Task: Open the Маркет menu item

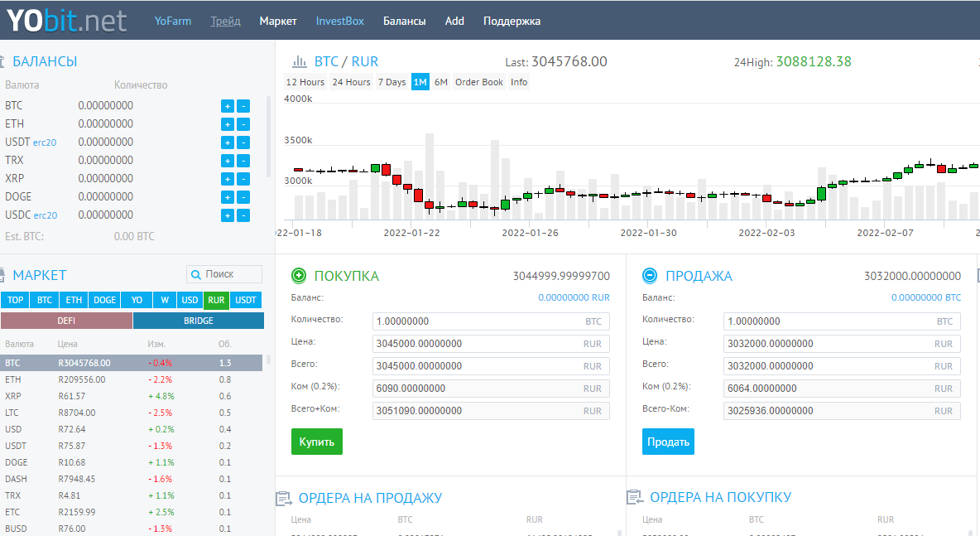Action: pos(278,21)
